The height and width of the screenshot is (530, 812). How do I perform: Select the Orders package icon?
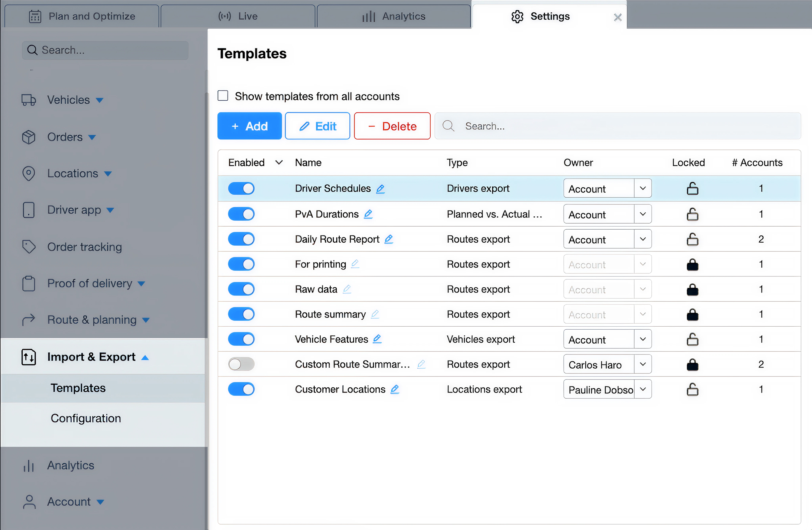(x=29, y=137)
